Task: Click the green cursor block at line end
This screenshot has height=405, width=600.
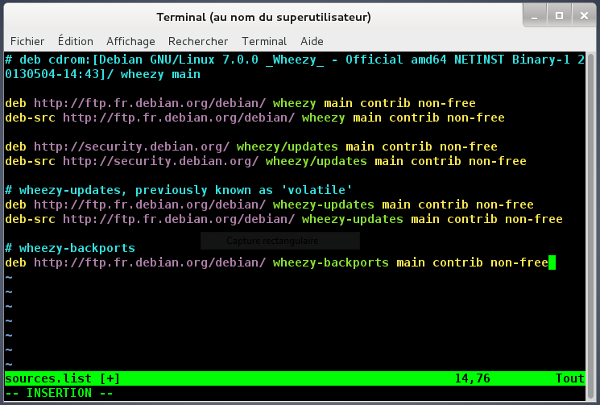Action: tap(552, 263)
